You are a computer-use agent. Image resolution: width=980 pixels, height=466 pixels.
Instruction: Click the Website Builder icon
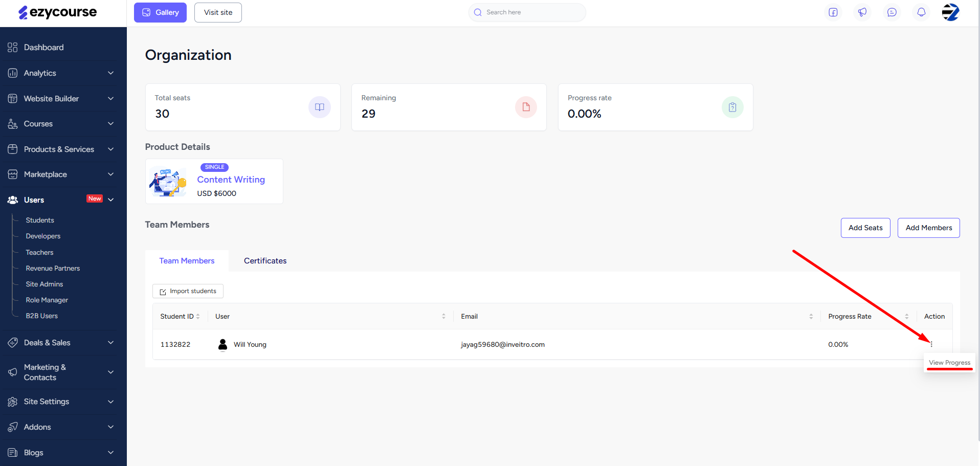(13, 99)
